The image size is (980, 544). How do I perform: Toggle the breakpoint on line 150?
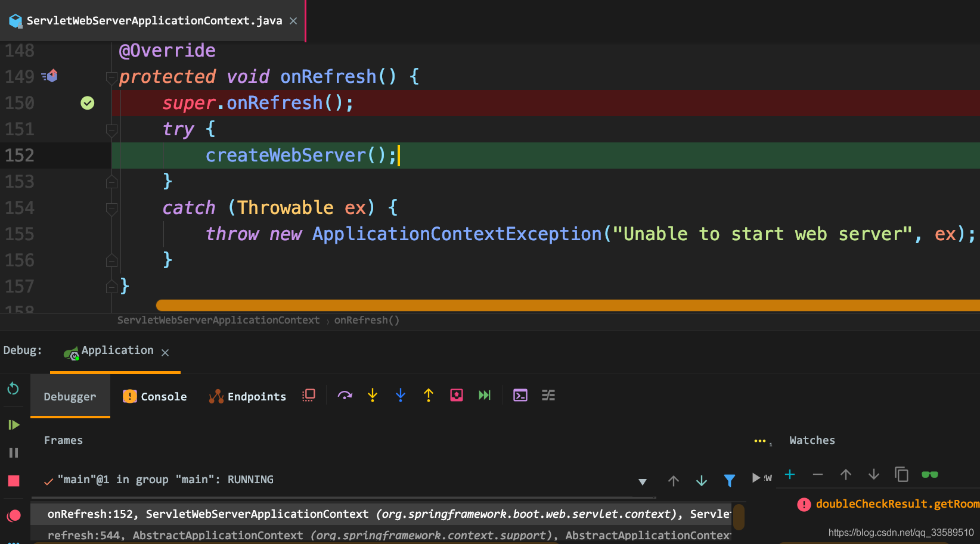(88, 103)
